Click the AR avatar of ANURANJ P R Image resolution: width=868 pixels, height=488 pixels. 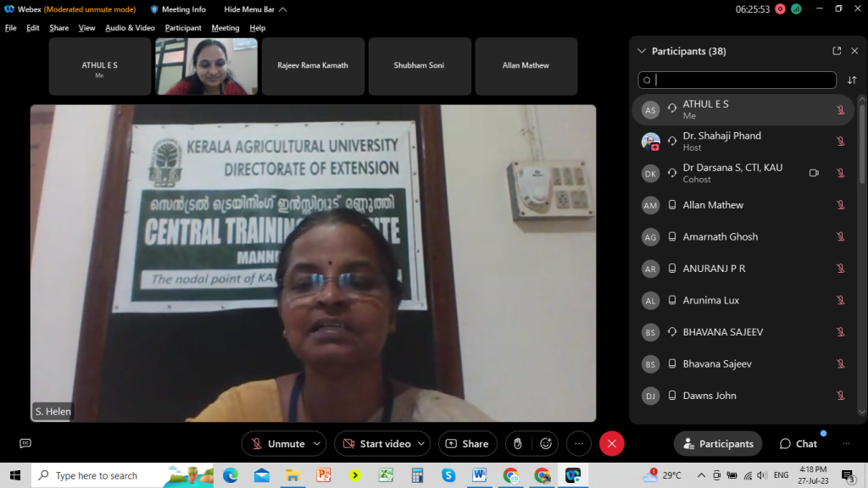650,269
